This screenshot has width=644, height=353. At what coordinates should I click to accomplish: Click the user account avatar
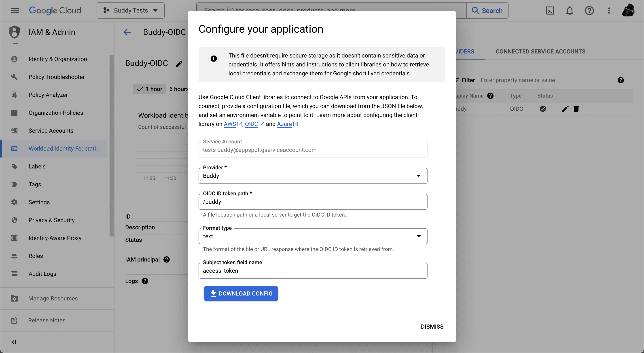628,11
